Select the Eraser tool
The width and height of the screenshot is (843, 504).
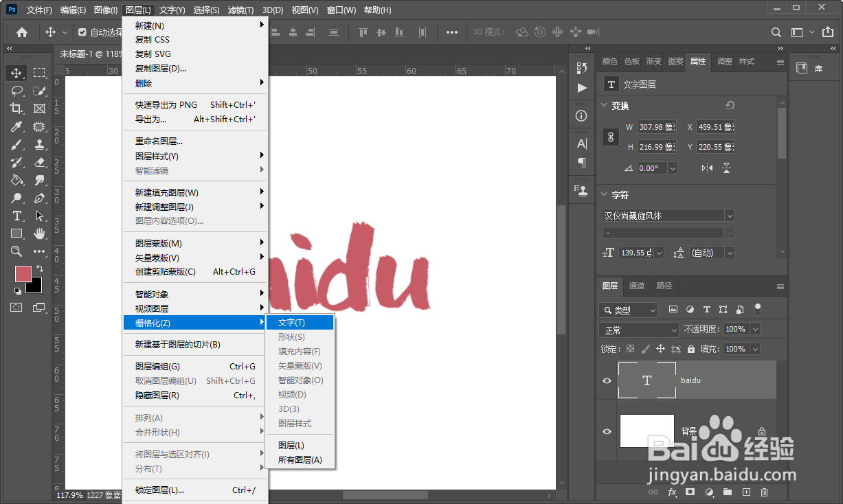pyautogui.click(x=40, y=162)
